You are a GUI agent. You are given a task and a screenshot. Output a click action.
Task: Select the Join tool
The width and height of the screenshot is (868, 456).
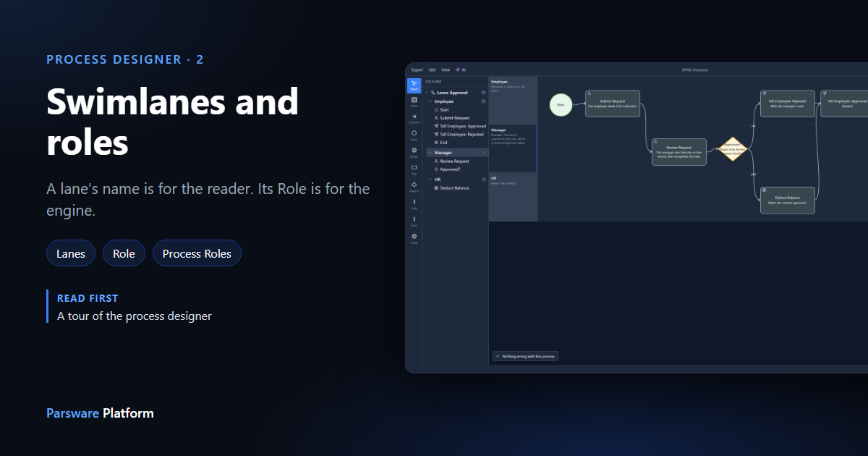[414, 221]
